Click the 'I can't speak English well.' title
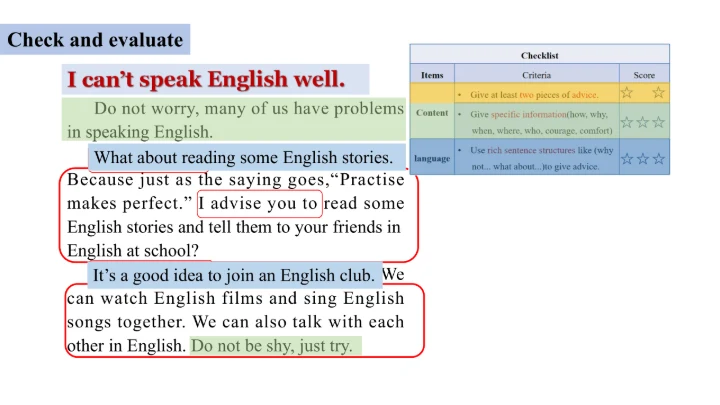 point(206,79)
